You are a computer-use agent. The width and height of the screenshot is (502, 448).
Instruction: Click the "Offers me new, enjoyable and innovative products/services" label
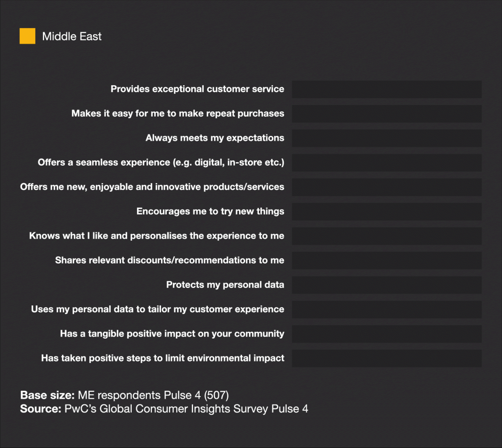pos(152,187)
